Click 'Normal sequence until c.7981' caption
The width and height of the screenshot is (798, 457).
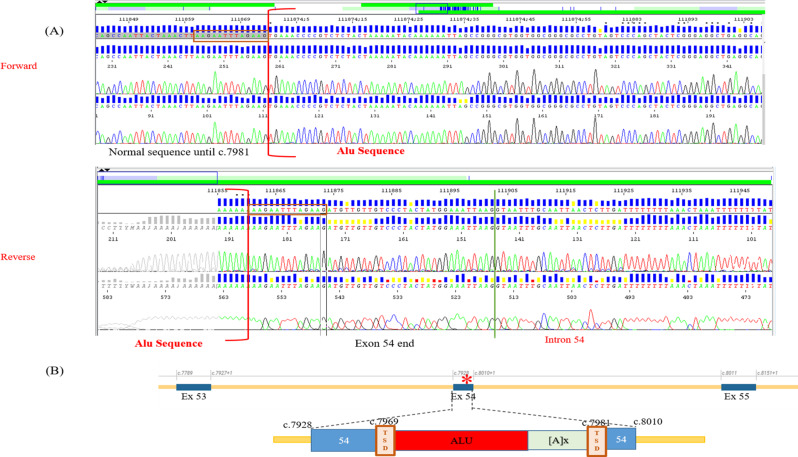pyautogui.click(x=179, y=152)
